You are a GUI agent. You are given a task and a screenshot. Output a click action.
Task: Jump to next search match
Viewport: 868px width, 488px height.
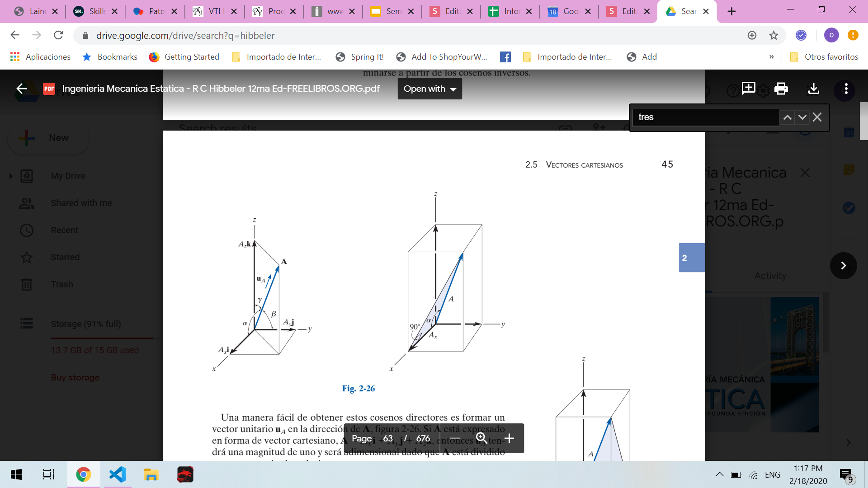coord(802,117)
